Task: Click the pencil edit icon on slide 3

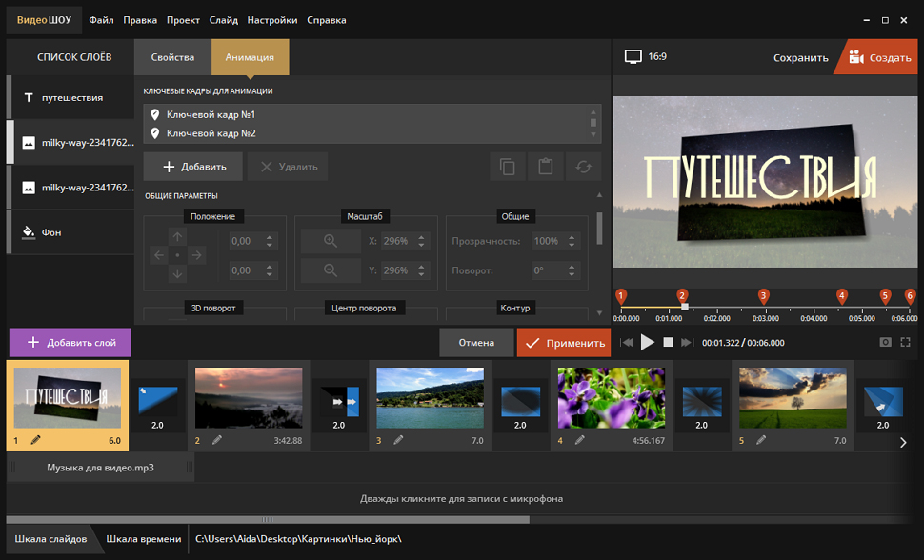Action: tap(398, 440)
